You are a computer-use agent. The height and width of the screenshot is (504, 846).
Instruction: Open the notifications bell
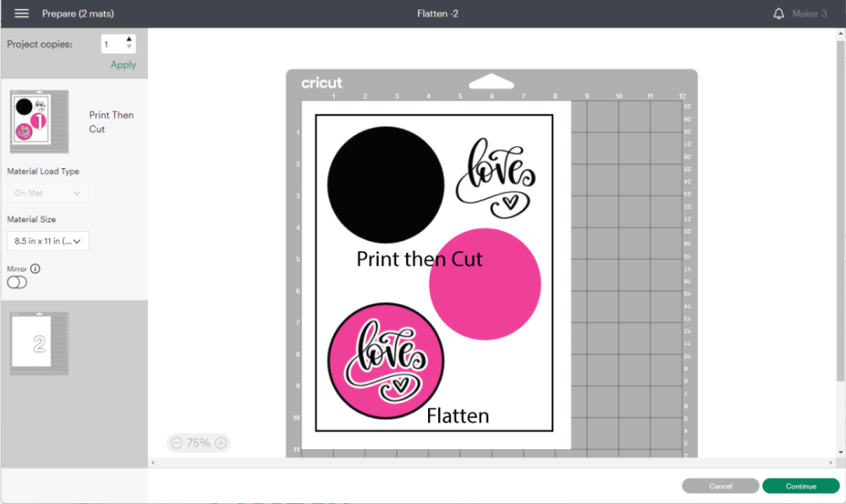[x=778, y=14]
